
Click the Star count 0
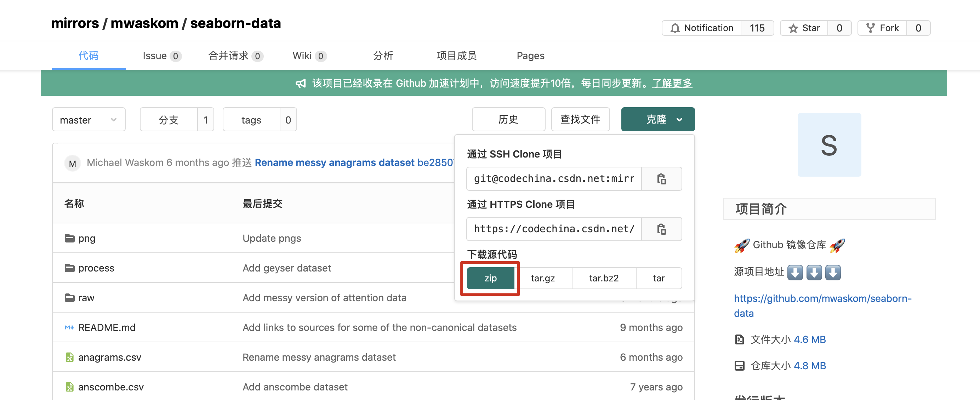coord(839,28)
